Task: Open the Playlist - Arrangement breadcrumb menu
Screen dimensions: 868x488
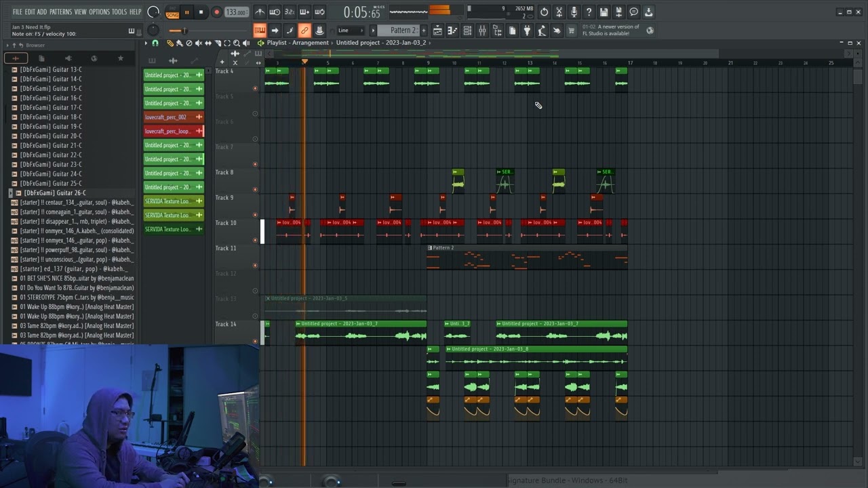Action: (298, 43)
